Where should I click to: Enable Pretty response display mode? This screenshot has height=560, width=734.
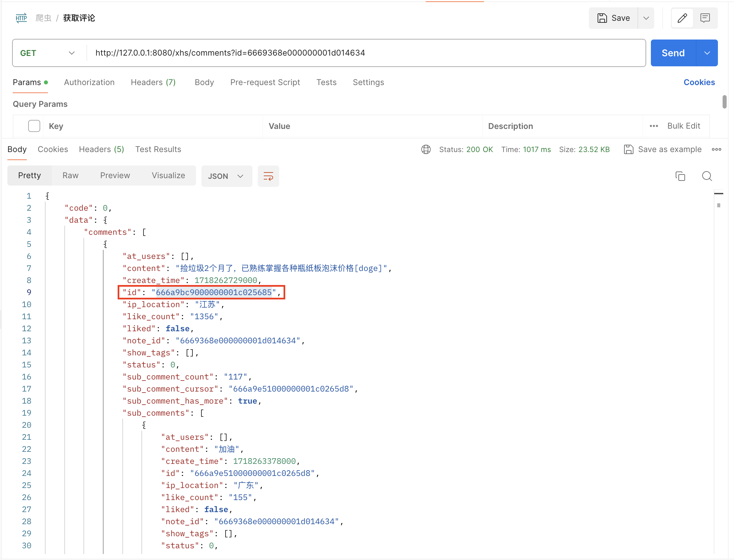(x=29, y=175)
